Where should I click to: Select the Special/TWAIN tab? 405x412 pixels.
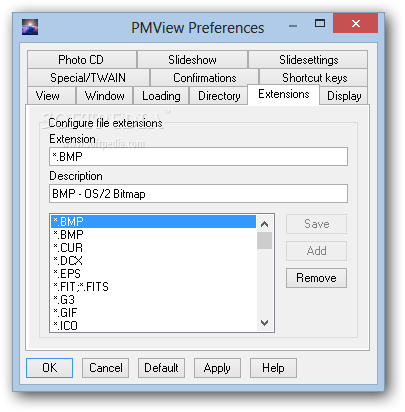pos(88,78)
